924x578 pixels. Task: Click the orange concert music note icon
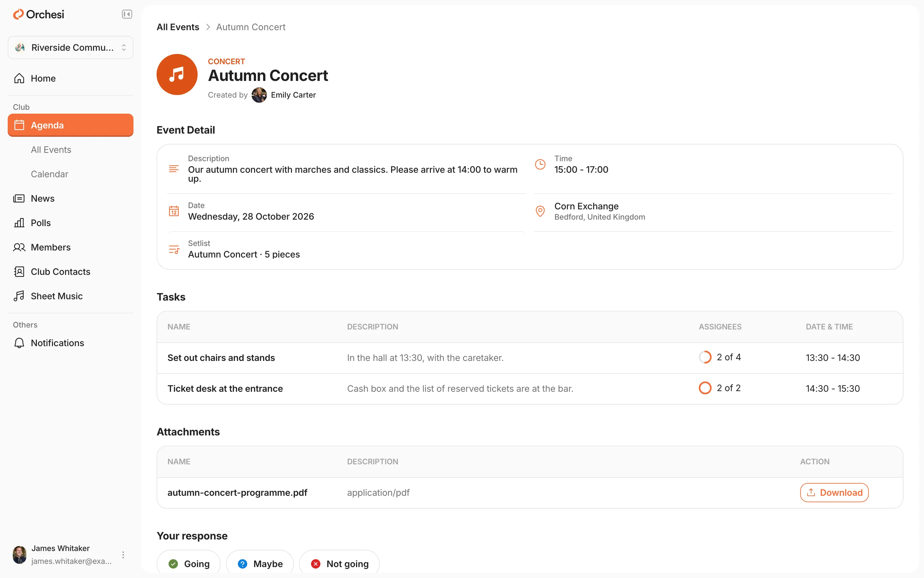pyautogui.click(x=177, y=74)
